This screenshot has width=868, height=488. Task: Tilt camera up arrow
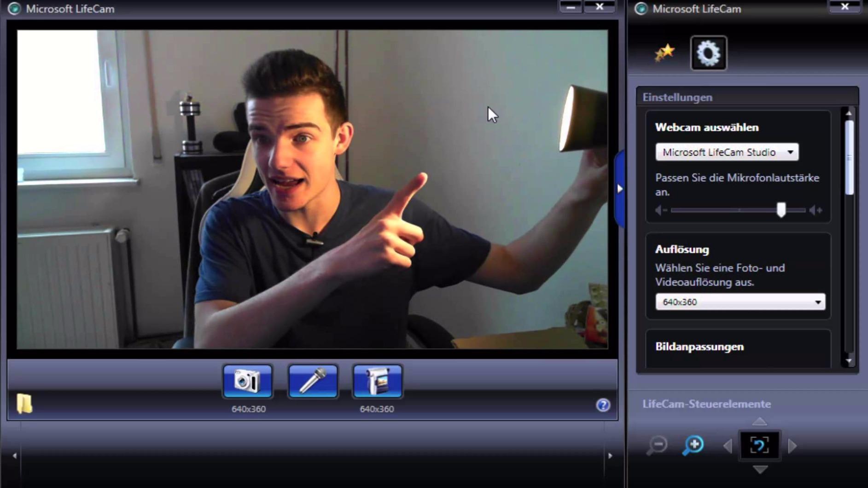[760, 421]
